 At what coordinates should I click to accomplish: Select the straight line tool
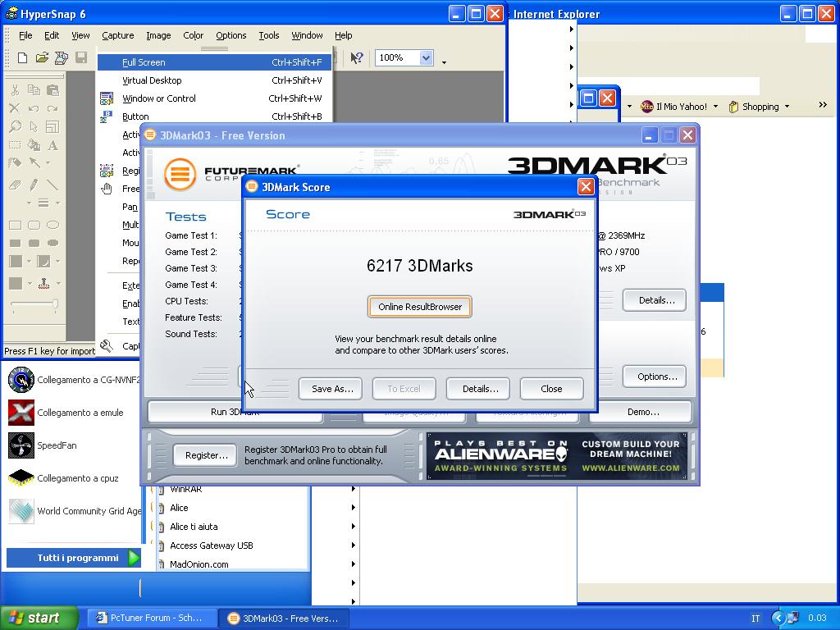(x=52, y=185)
